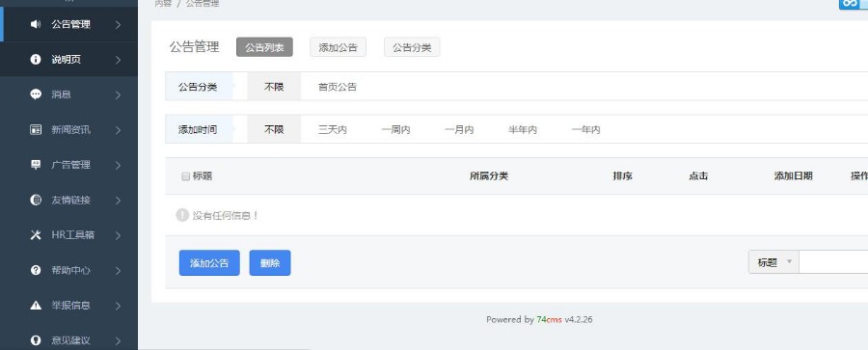
Task: Click 公告管理 in the breadcrumb
Action: (203, 3)
